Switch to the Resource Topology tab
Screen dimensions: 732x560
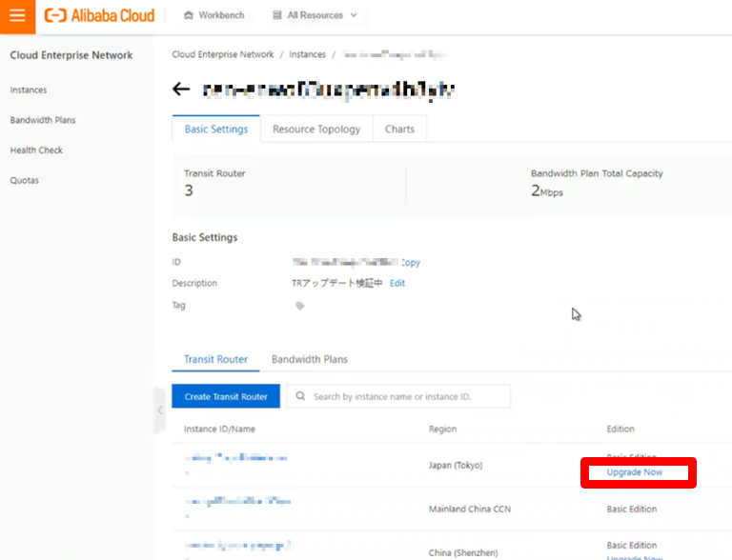pos(316,130)
